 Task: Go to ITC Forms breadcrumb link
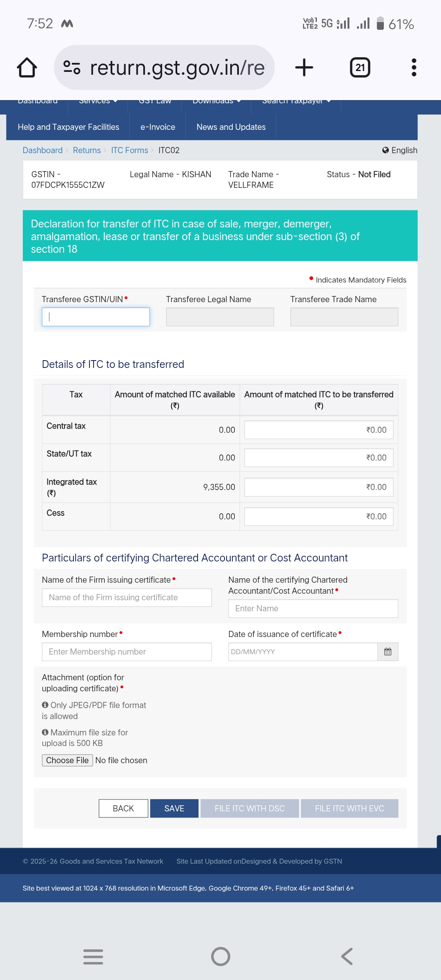click(129, 150)
